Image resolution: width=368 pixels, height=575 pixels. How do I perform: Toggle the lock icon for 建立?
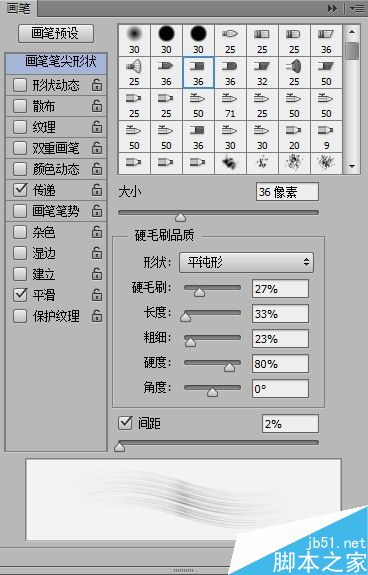coord(97,274)
